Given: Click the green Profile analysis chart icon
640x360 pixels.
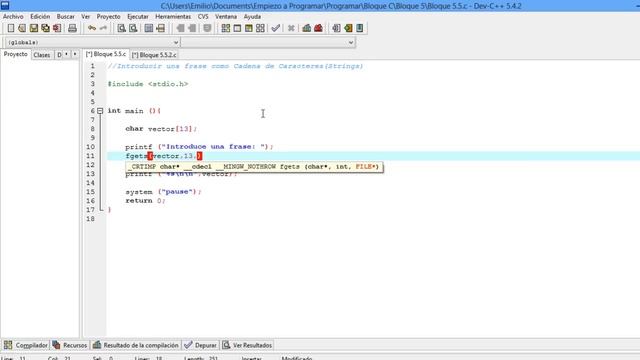Looking at the screenshot, I should click(307, 28).
